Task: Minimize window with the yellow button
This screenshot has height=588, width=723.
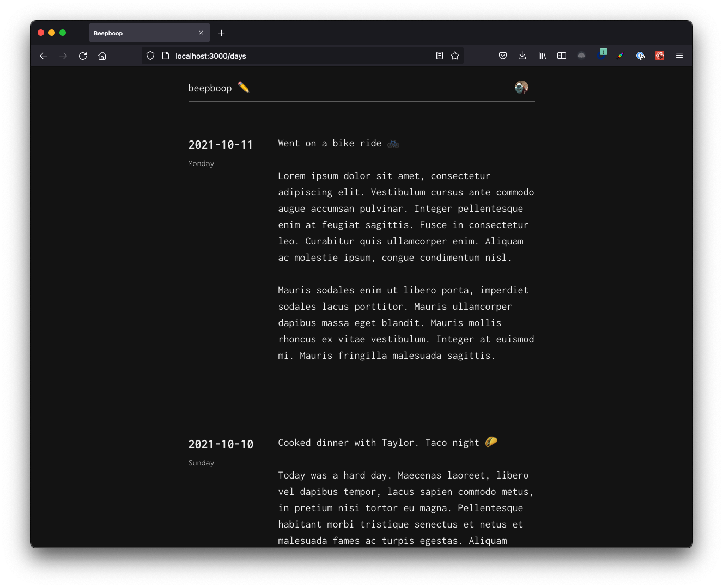Action: coord(52,33)
